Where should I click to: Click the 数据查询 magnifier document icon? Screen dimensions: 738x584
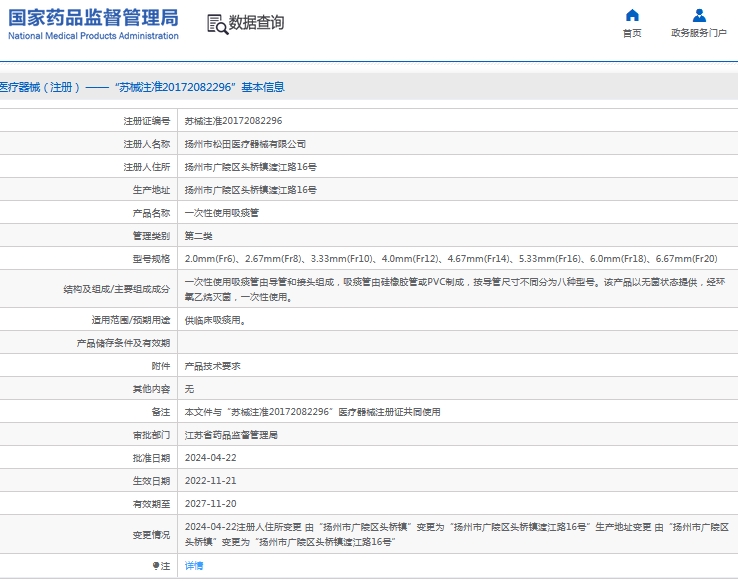(217, 24)
